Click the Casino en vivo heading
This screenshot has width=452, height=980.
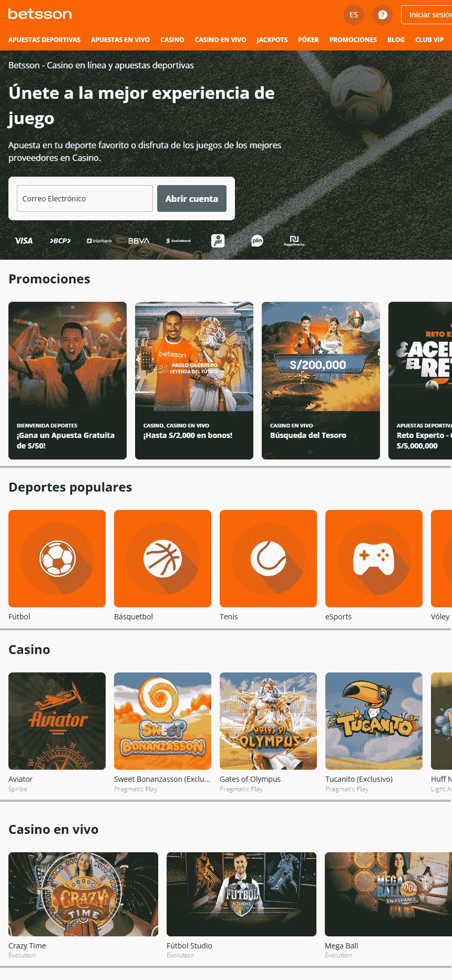click(54, 830)
